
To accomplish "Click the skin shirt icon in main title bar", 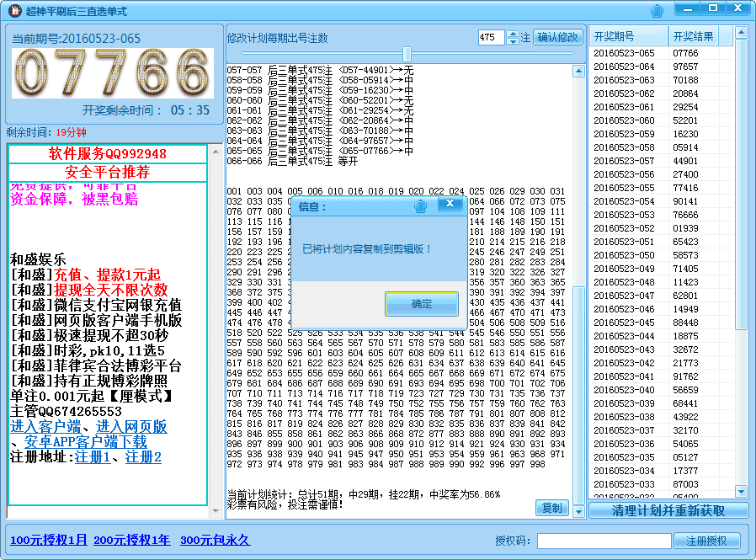I will pos(657,11).
